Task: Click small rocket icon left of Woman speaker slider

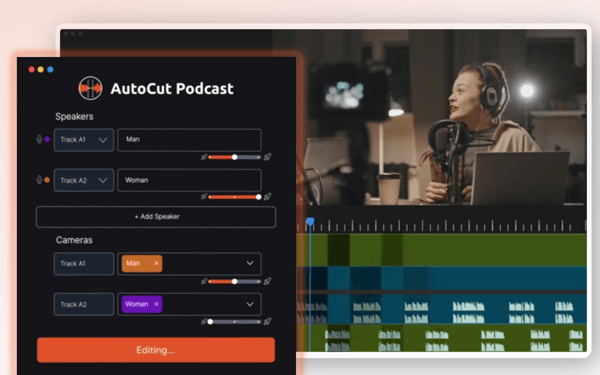Action: 204,197
